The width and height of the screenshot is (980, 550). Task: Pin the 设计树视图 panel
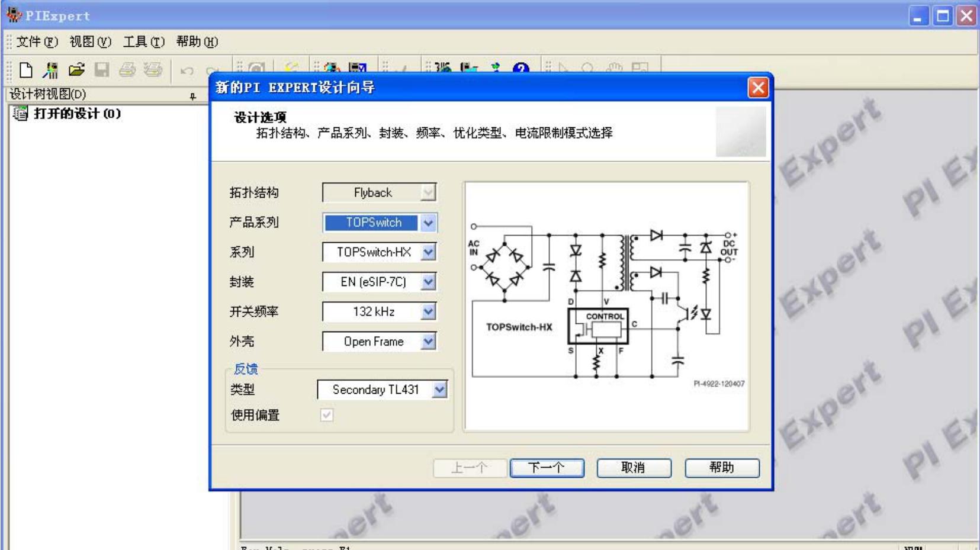(x=193, y=96)
